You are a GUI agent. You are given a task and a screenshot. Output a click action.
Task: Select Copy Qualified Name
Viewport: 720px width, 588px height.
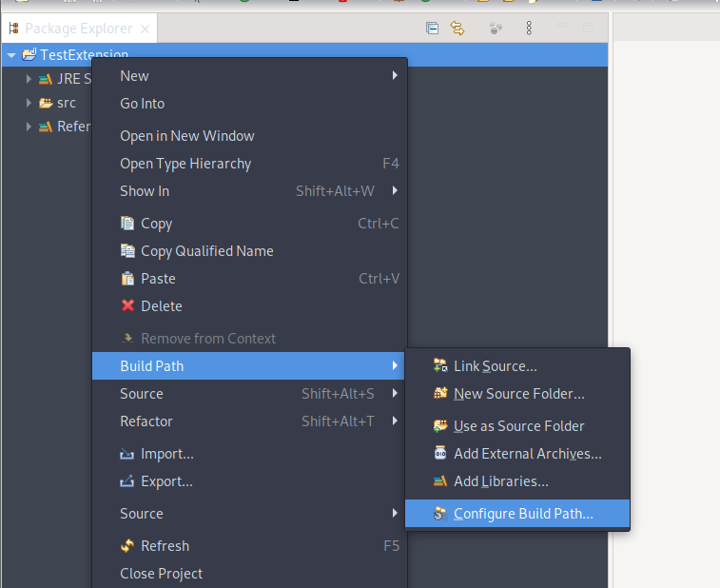pos(206,251)
